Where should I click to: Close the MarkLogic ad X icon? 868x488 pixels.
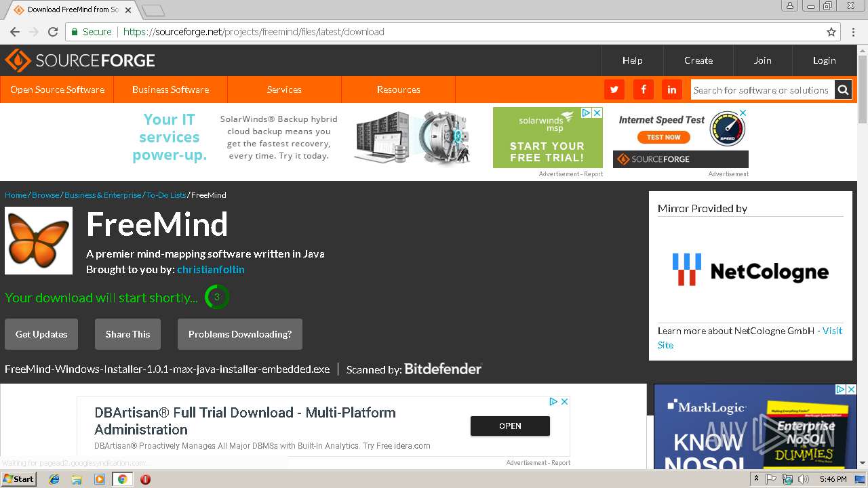[851, 389]
